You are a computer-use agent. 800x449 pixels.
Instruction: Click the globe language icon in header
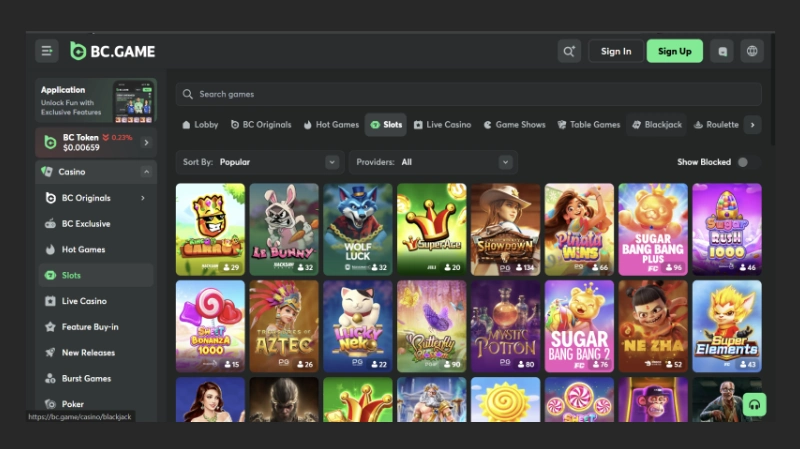click(752, 51)
